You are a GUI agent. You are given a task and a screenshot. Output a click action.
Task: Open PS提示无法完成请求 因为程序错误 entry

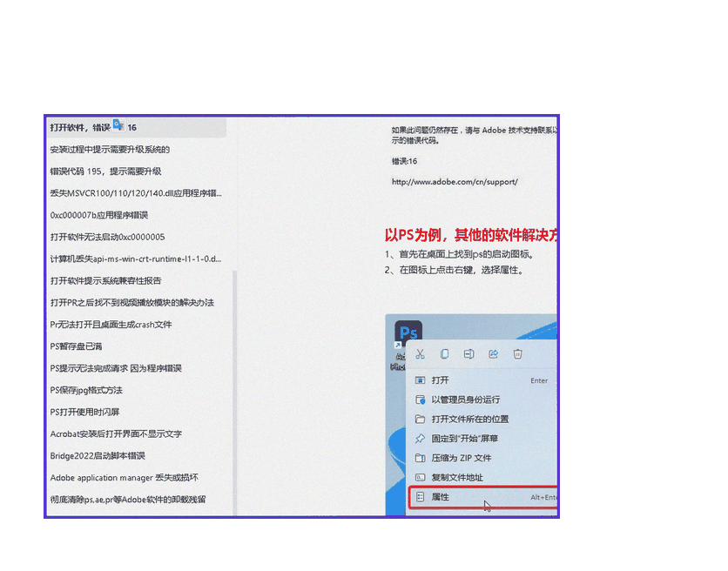click(116, 368)
